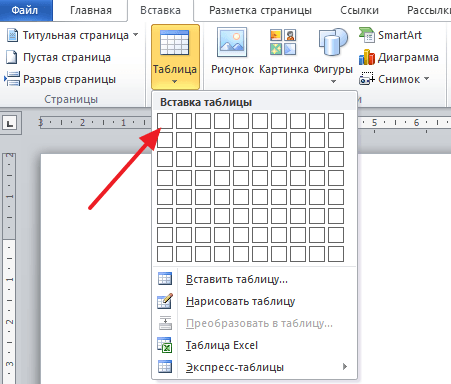
Task: Click the tab stop selector on ruler
Action: 10,124
